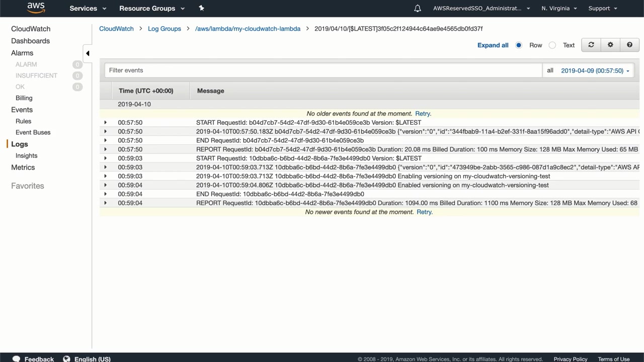Viewport: 644px width, 362px height.
Task: Expand the REPORT 20.08 ms duration row
Action: (105, 149)
